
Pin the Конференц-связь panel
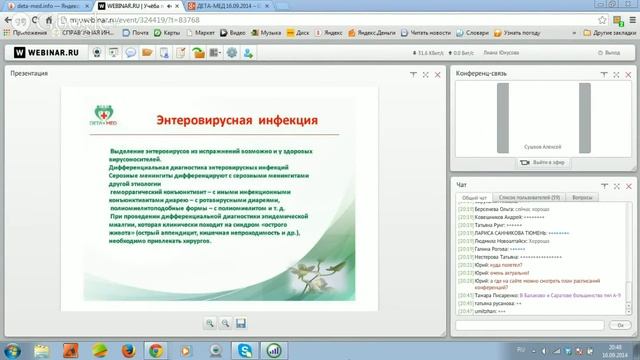coord(604,75)
